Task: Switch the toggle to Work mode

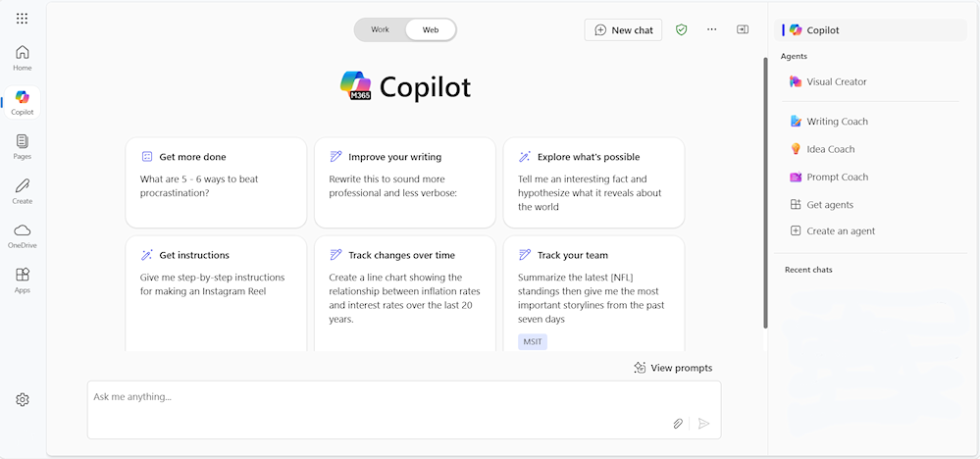Action: (x=380, y=29)
